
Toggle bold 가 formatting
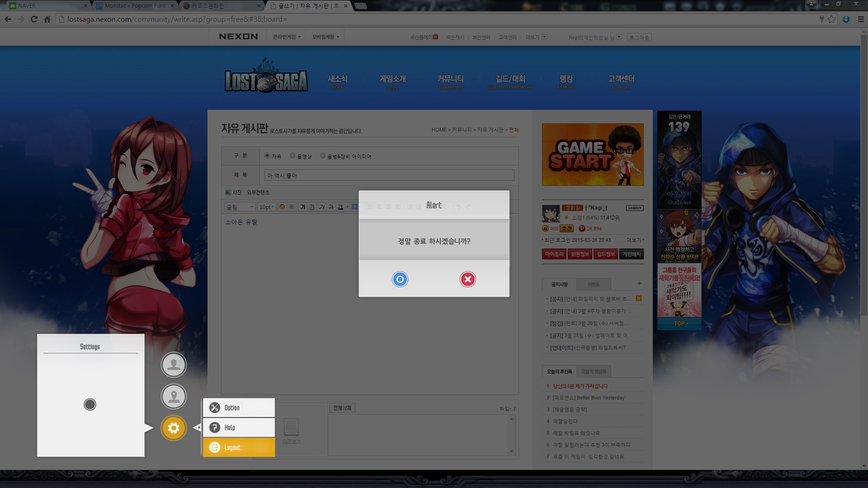pyautogui.click(x=303, y=207)
